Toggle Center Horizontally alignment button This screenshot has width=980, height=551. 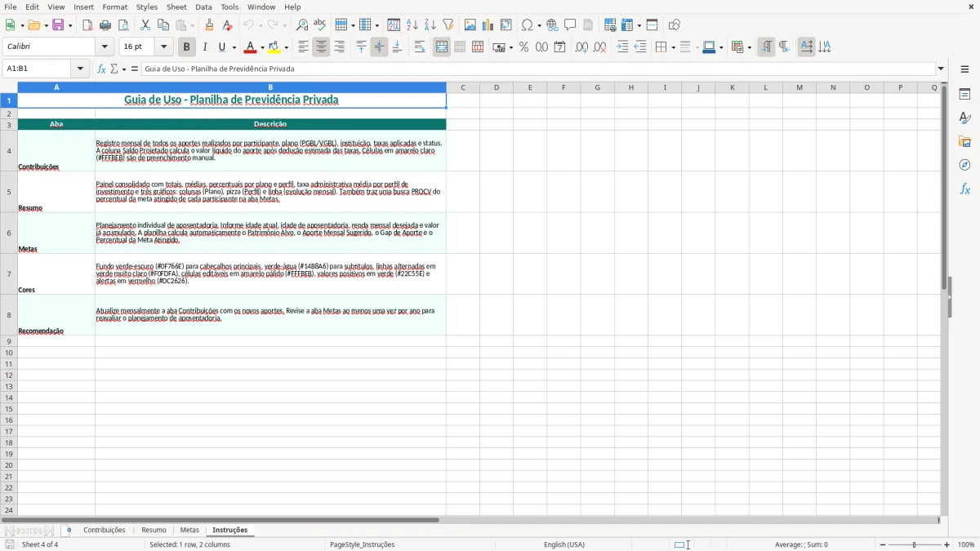point(321,47)
